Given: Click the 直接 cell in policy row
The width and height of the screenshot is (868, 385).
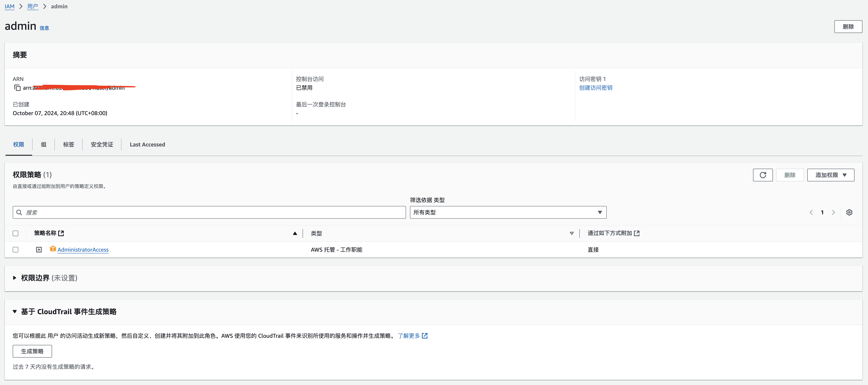Looking at the screenshot, I should click(593, 250).
